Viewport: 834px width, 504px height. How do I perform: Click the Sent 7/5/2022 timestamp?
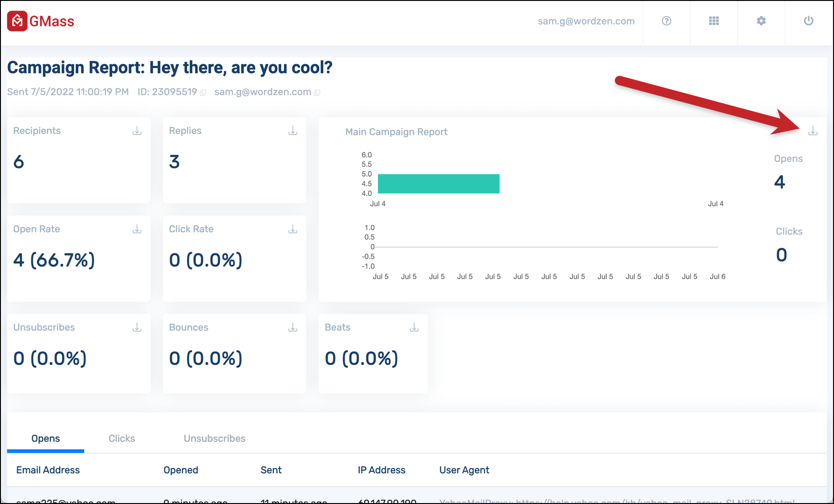coord(68,92)
